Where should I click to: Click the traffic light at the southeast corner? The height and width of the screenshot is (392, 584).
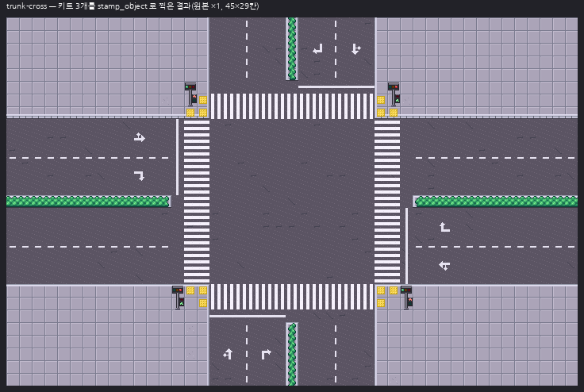point(407,298)
